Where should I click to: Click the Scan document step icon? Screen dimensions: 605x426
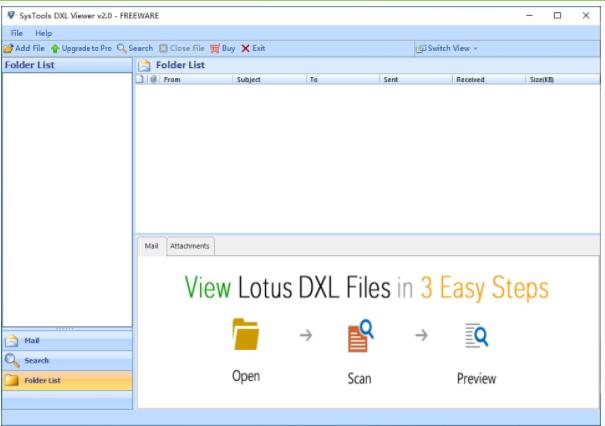click(x=359, y=334)
